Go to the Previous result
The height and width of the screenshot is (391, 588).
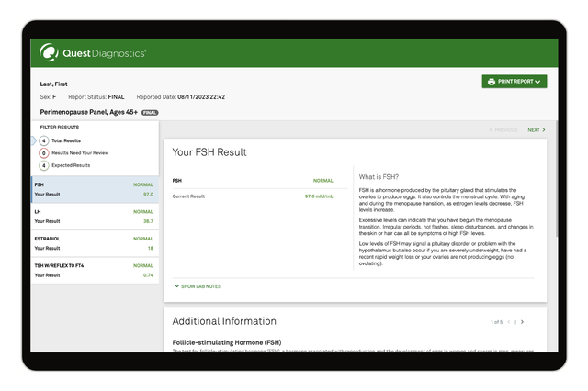(x=503, y=130)
